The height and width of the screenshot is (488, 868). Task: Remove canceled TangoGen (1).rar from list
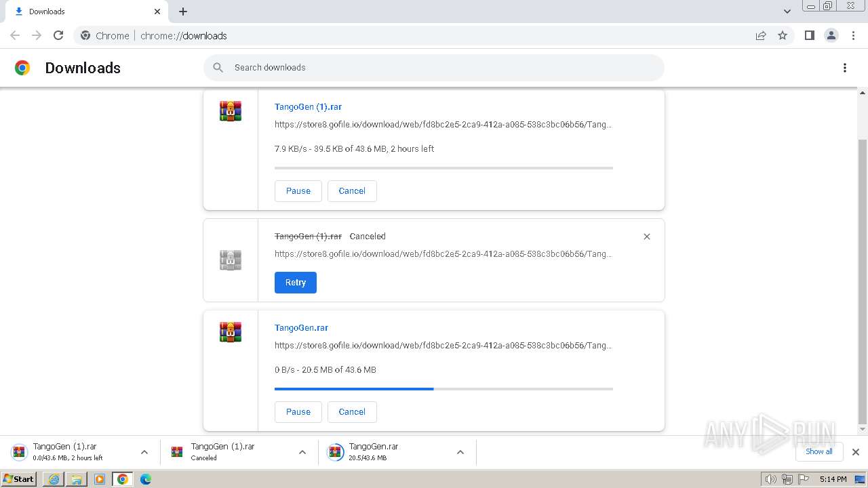click(646, 237)
